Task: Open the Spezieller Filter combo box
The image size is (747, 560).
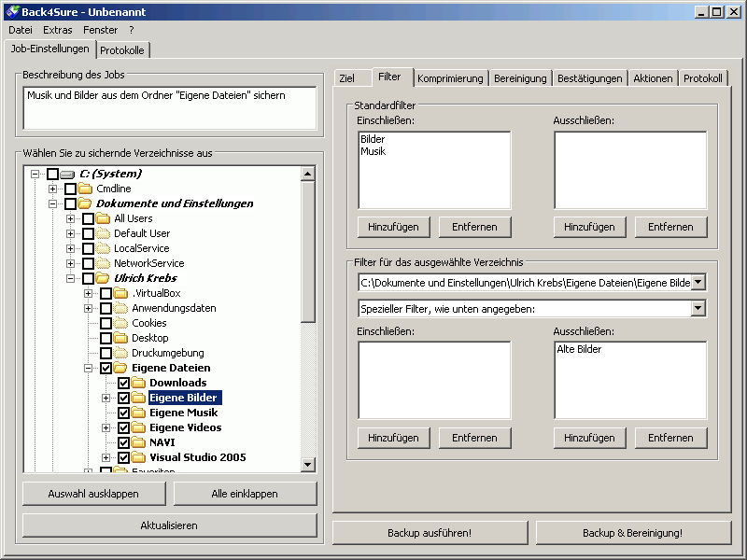Action: point(698,308)
